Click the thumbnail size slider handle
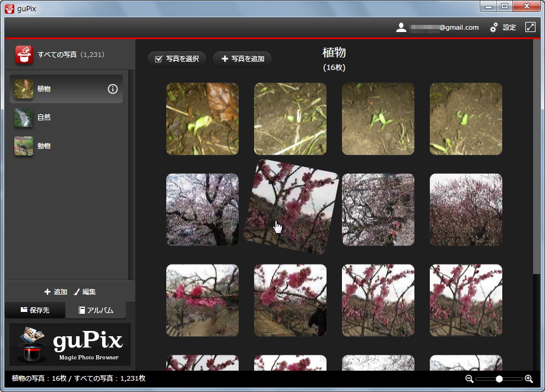The width and height of the screenshot is (545, 392). (x=499, y=379)
